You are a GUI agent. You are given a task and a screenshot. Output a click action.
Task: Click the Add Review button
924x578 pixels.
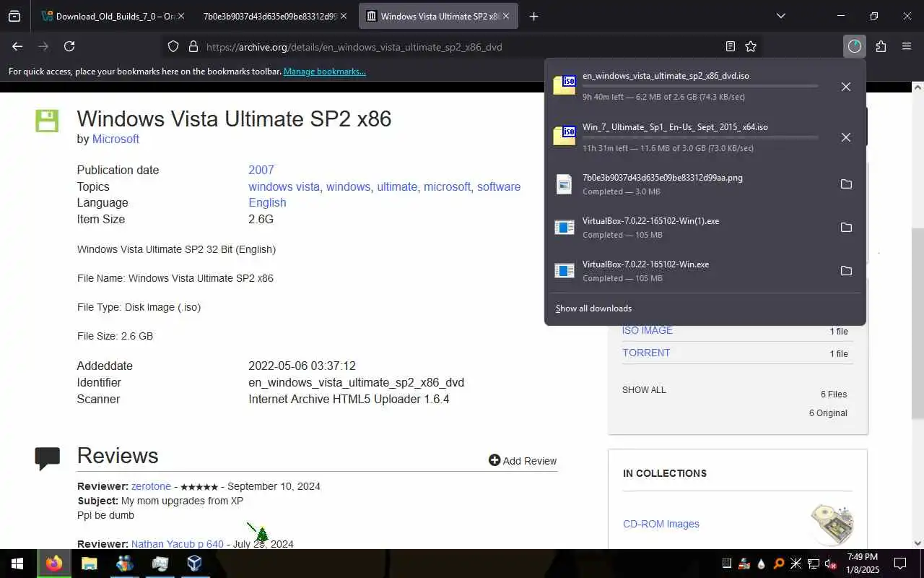tap(523, 460)
